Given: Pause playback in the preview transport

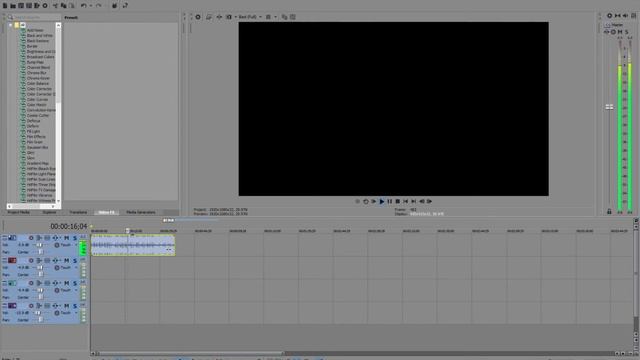Looking at the screenshot, I should [x=389, y=201].
